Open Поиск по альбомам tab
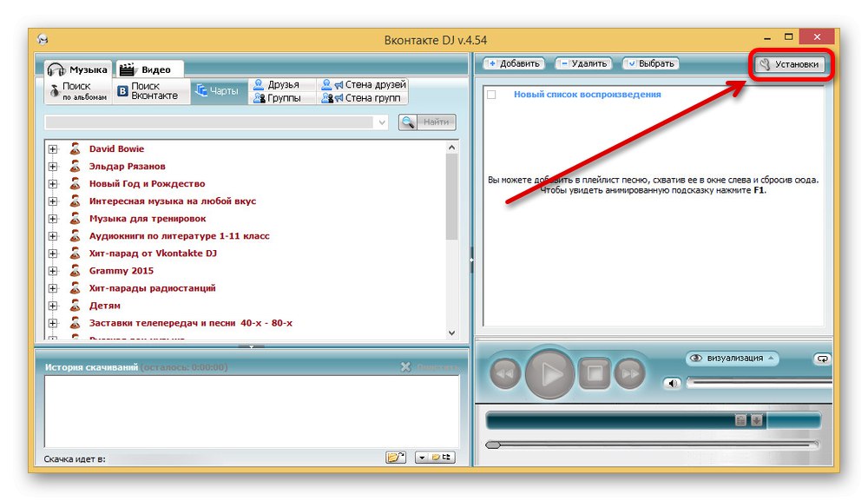The width and height of the screenshot is (868, 501). coord(78,91)
